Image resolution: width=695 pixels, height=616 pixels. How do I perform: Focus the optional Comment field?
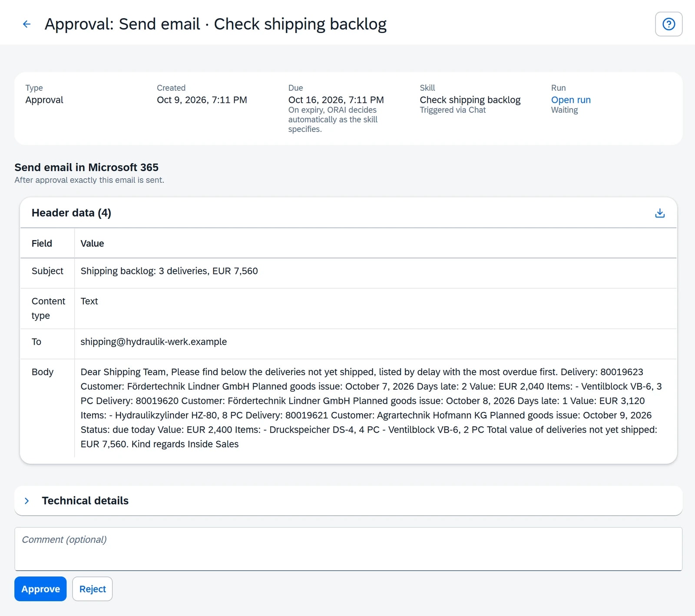348,549
